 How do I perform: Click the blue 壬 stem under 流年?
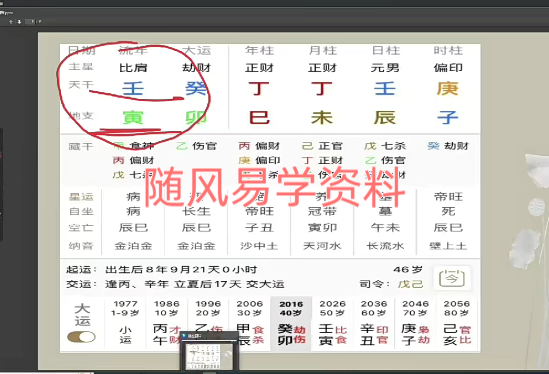(x=133, y=88)
